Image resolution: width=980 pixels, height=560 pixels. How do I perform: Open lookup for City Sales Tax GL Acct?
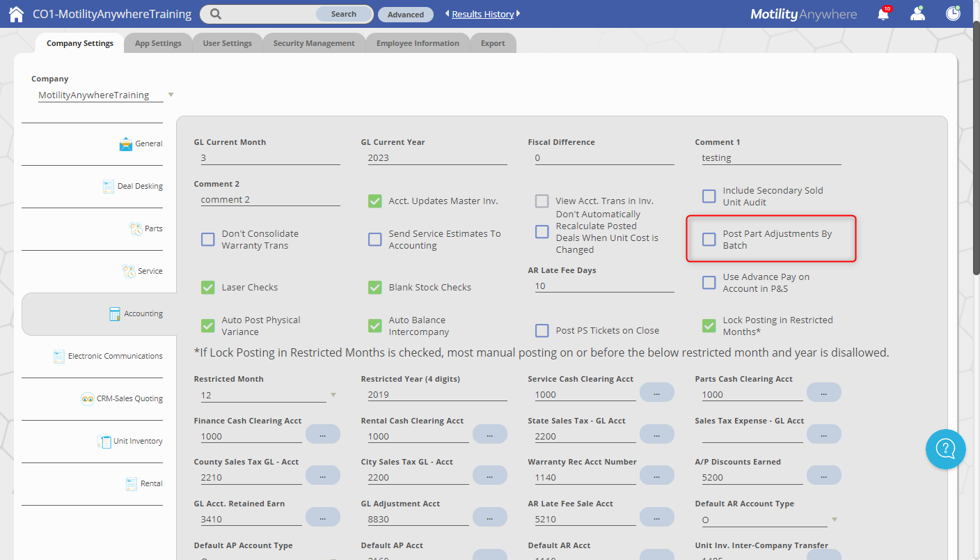[489, 476]
